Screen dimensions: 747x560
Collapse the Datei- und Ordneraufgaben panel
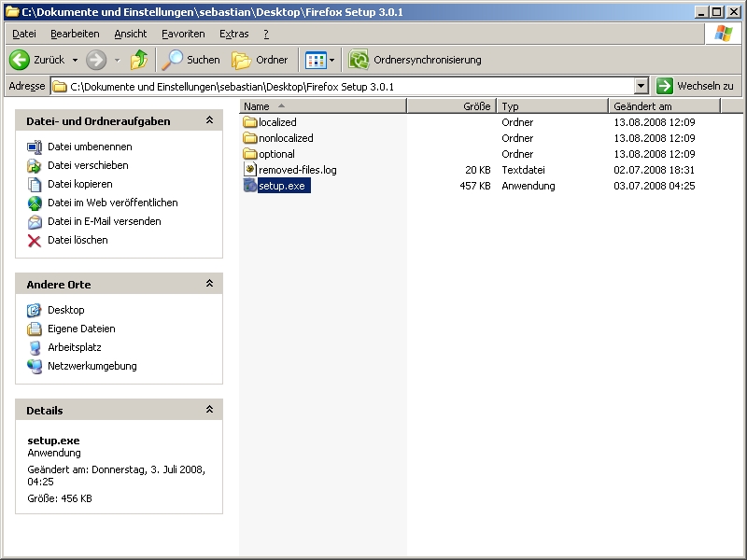click(x=209, y=120)
